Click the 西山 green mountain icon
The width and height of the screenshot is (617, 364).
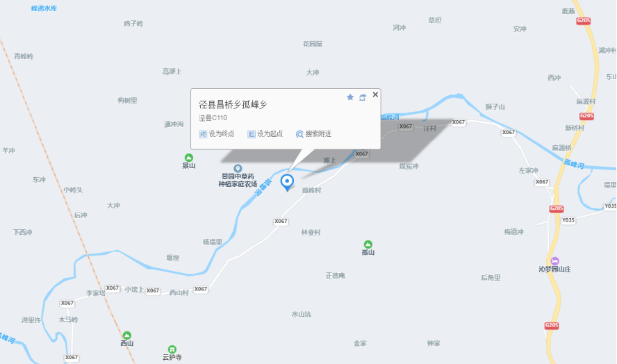[x=126, y=336]
